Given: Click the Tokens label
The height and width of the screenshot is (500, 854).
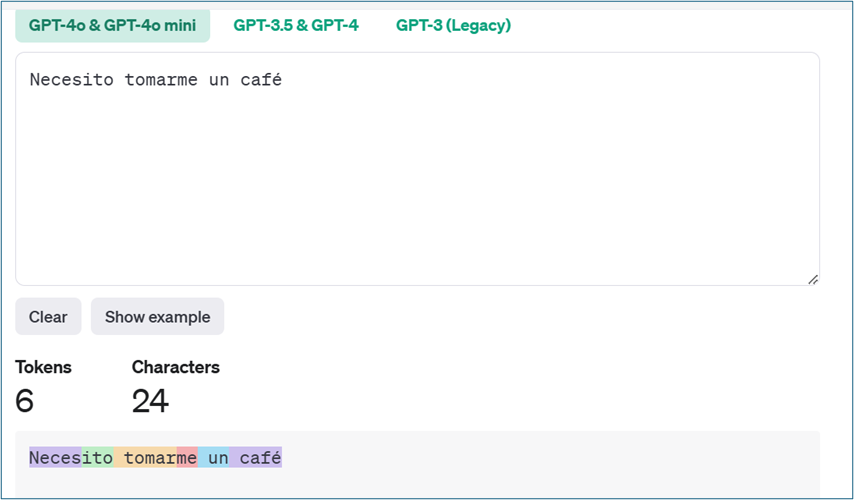Looking at the screenshot, I should click(43, 367).
